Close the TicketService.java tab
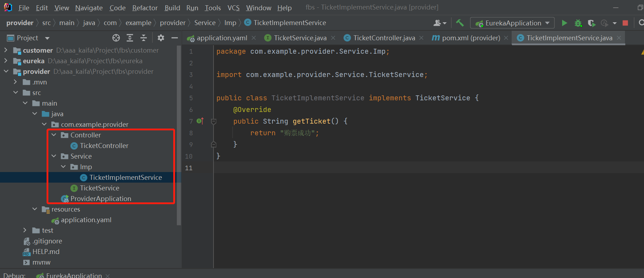This screenshot has height=278, width=644. [333, 38]
